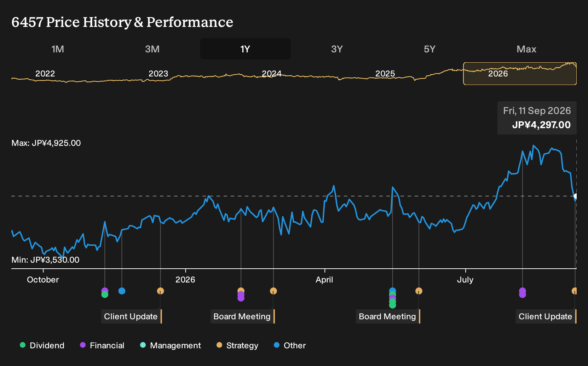Click 2023 in the overview timeline
Viewport: 588px width, 366px height.
tap(158, 74)
